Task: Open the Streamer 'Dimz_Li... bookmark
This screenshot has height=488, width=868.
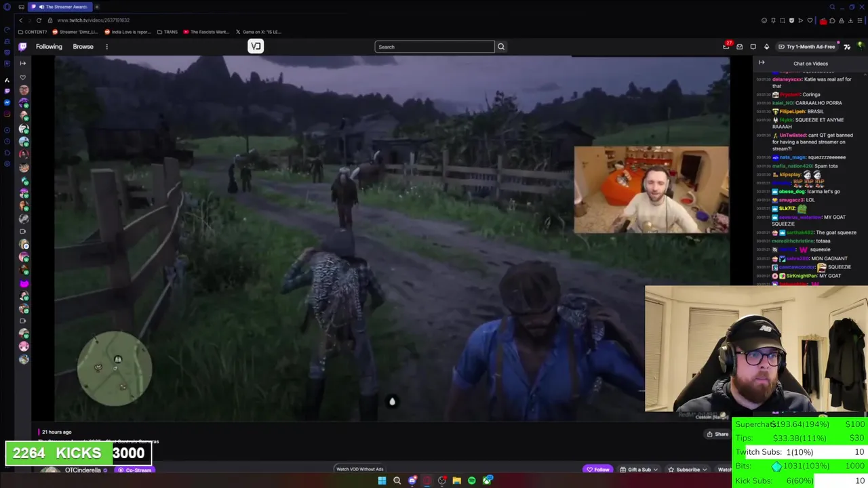Action: (75, 32)
